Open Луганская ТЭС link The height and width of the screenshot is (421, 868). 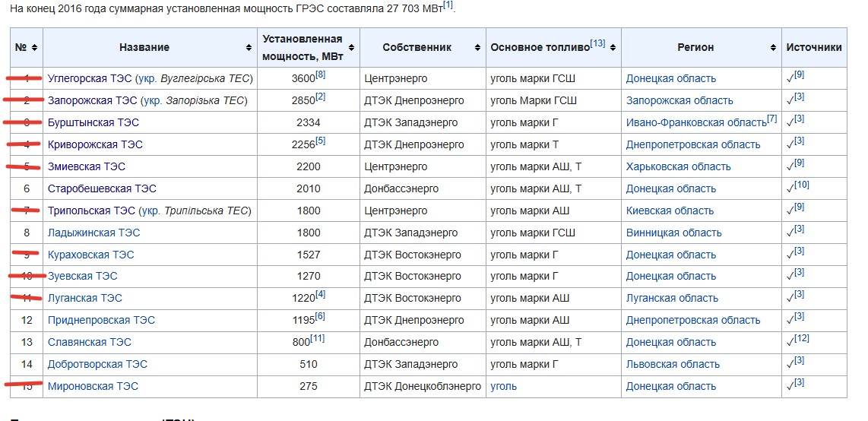coord(84,298)
